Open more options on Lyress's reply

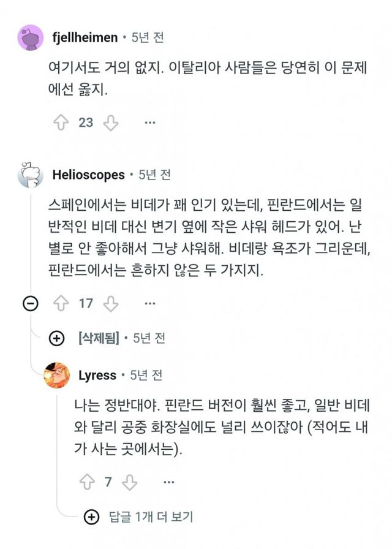tap(168, 482)
